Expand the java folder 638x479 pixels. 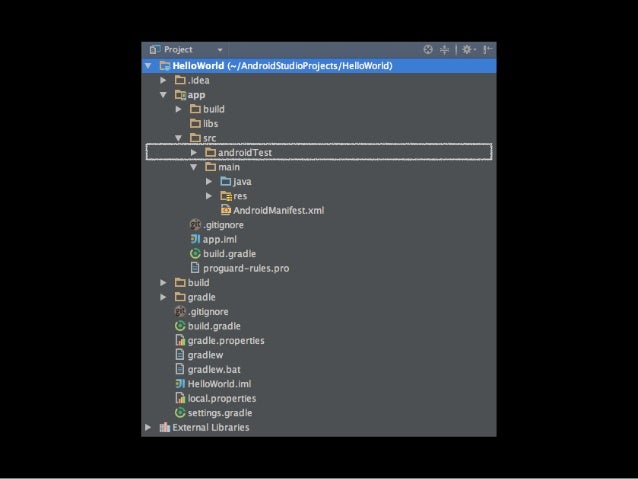[209, 182]
